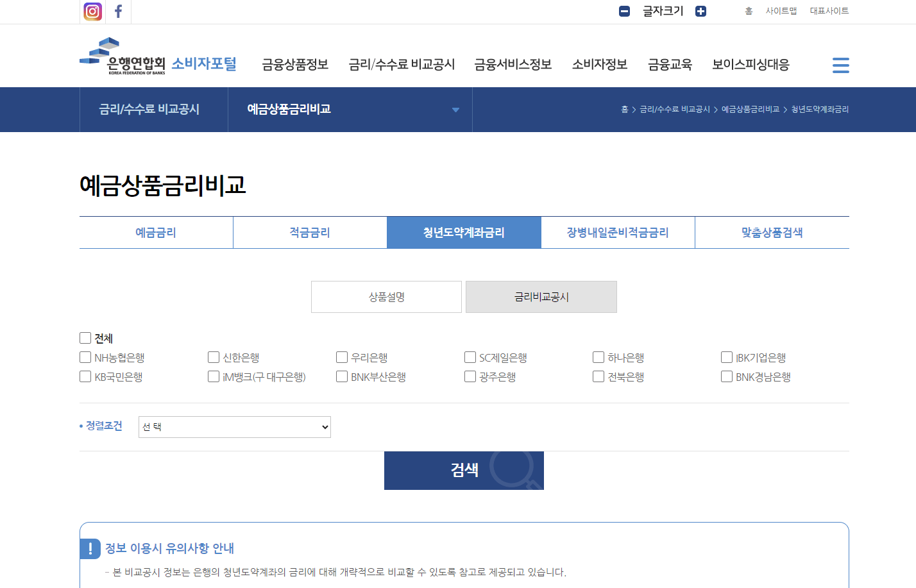Click the 글자크기 increase (plus) icon
Image resolution: width=916 pixels, height=588 pixels.
coord(700,11)
